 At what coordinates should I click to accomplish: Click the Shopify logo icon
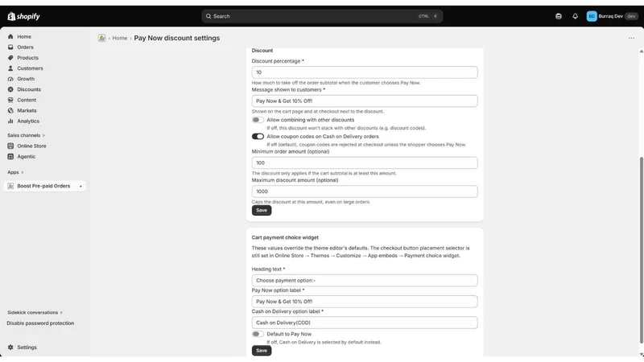[11, 16]
